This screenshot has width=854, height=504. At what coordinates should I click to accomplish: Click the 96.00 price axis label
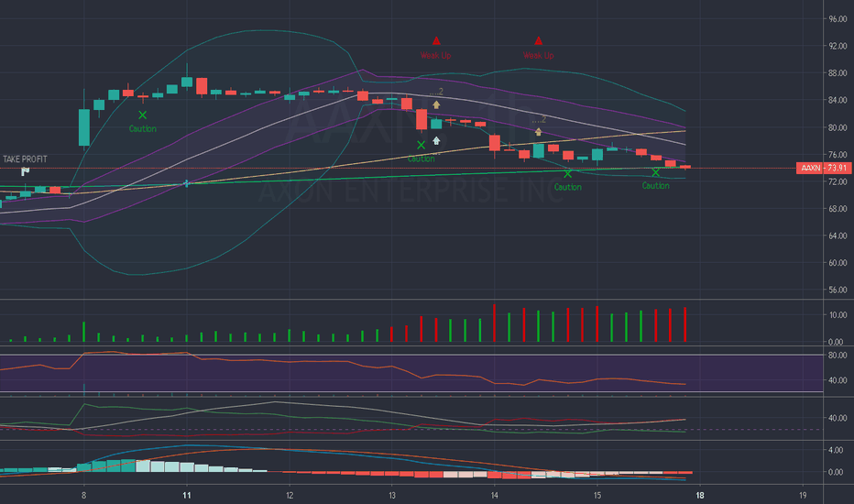coord(838,19)
